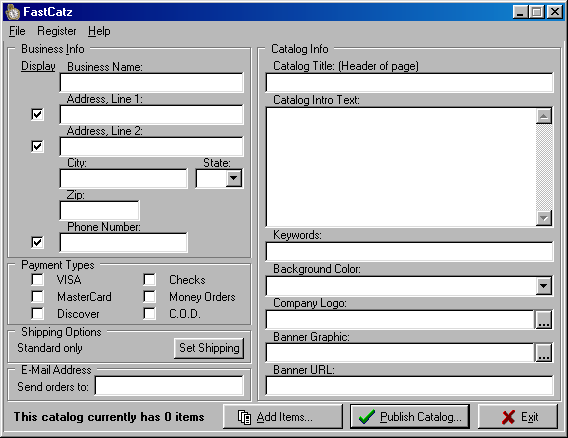
Task: Click the green checkmark on Publish Catalog
Action: point(367,417)
